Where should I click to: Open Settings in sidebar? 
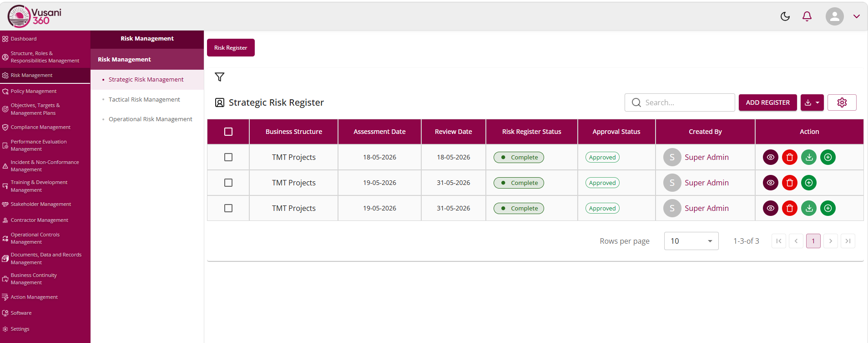[x=45, y=329]
